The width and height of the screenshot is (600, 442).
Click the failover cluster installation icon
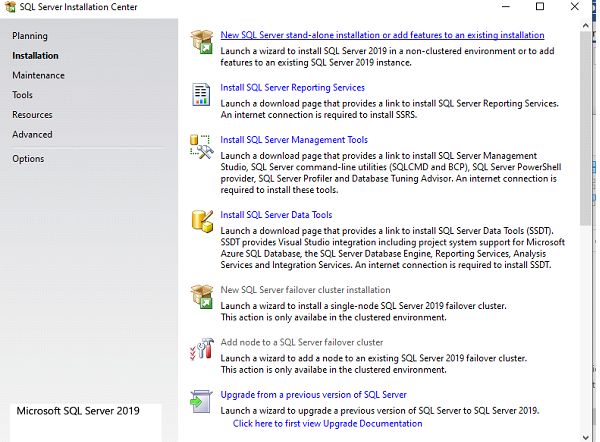click(x=201, y=297)
